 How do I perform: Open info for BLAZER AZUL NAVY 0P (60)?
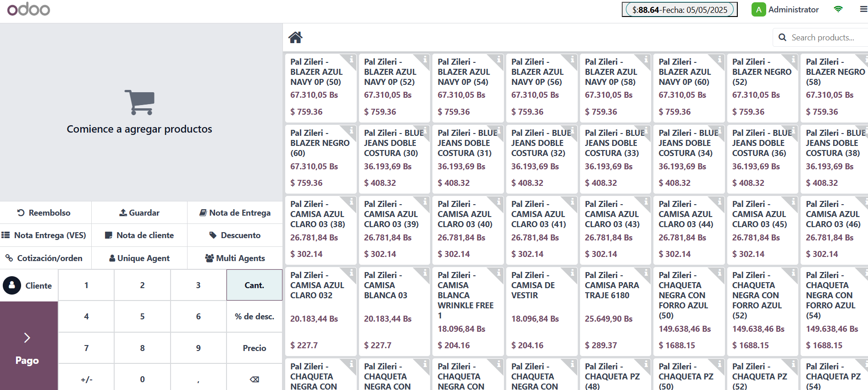pos(720,59)
